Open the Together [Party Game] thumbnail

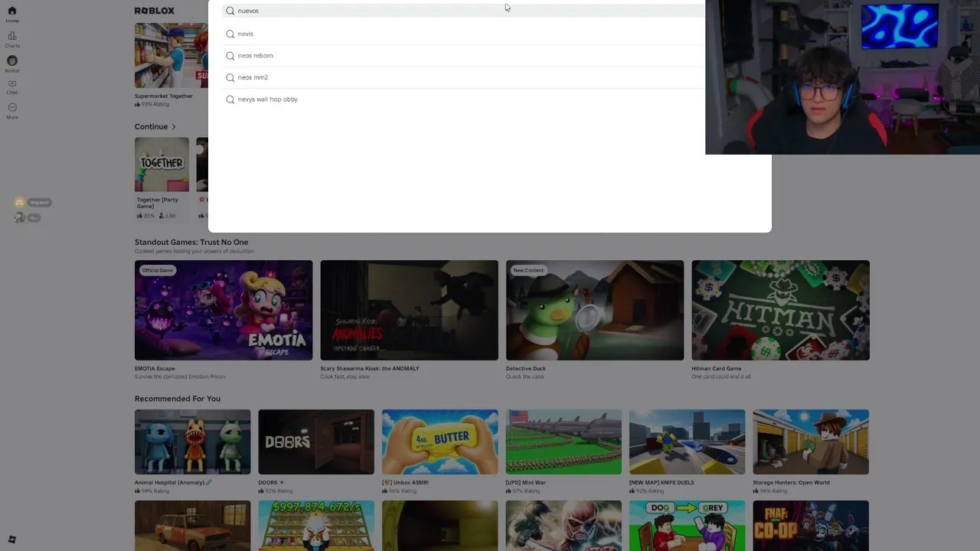point(162,165)
